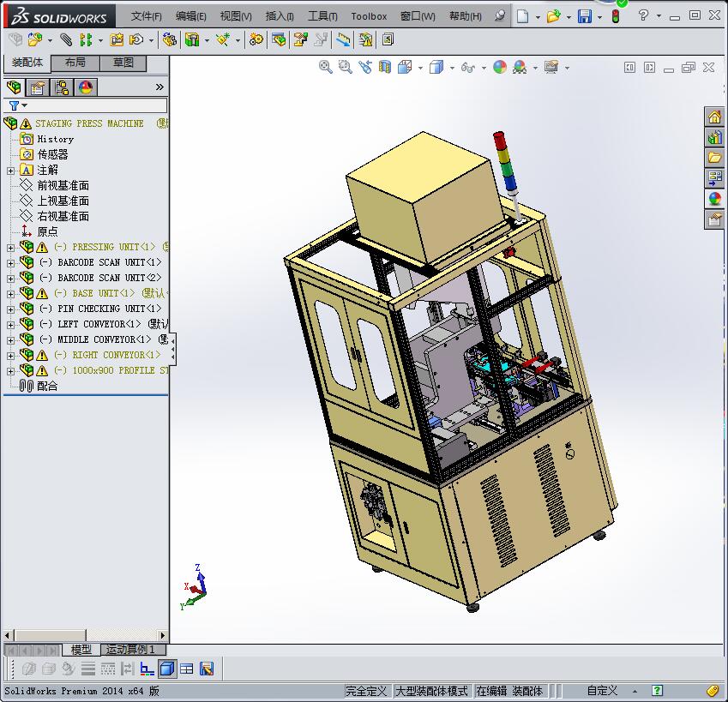728x702 pixels.
Task: Click the View Settings monitor icon
Action: point(551,67)
